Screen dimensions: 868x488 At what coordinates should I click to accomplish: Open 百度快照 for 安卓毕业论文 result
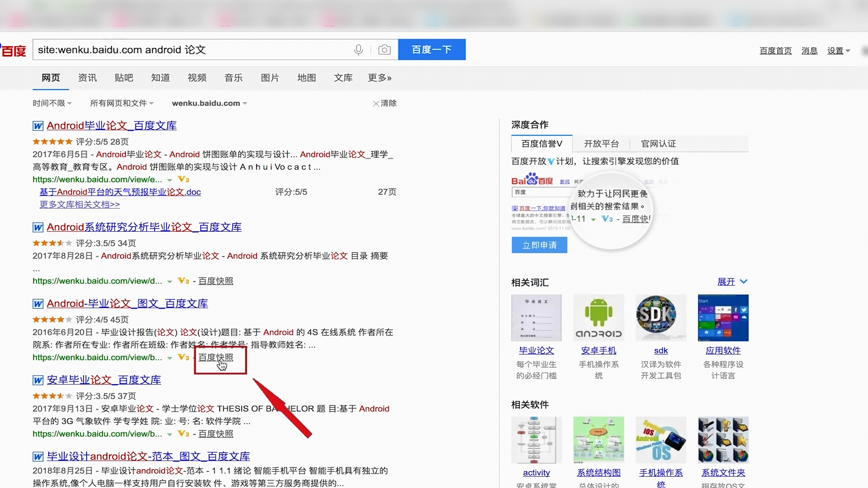216,434
